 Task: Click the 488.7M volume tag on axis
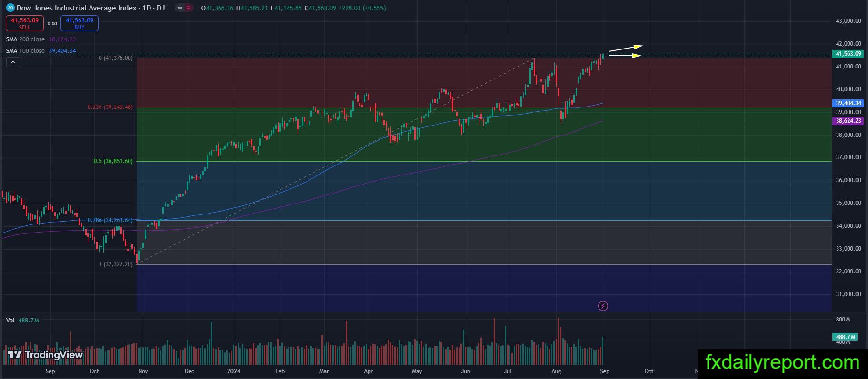845,337
